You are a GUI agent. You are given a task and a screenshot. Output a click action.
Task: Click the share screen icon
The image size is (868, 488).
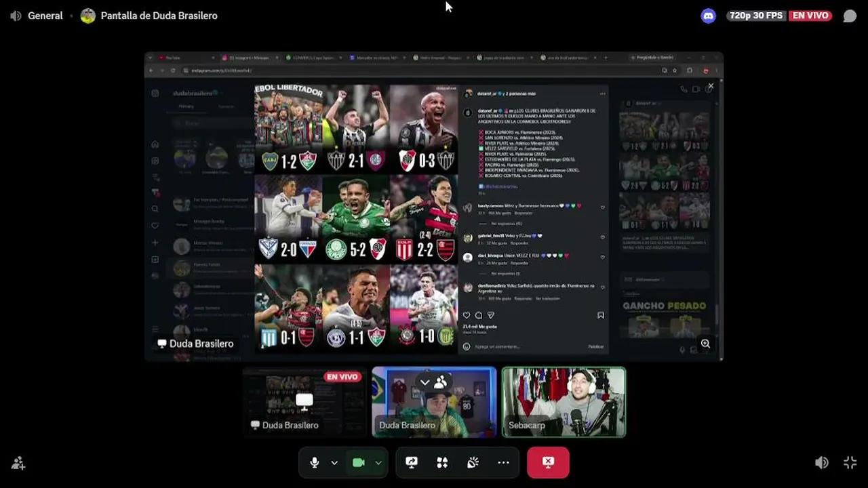(x=412, y=462)
